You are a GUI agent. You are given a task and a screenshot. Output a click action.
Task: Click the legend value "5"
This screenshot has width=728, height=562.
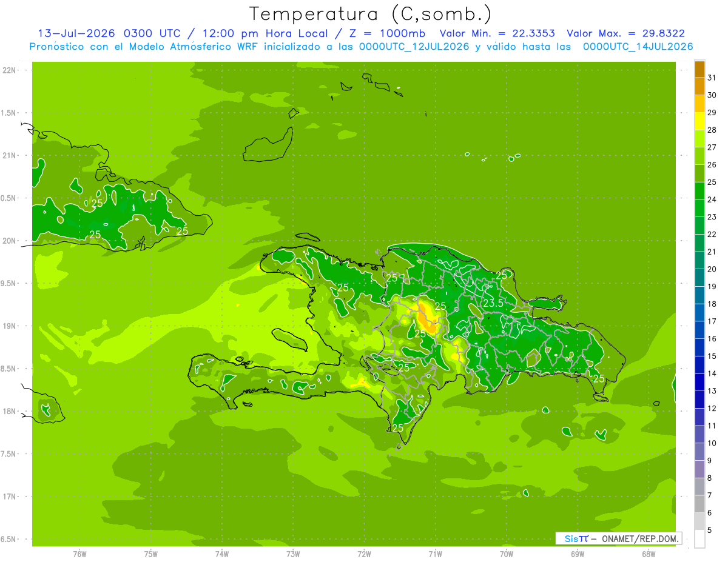tap(710, 530)
